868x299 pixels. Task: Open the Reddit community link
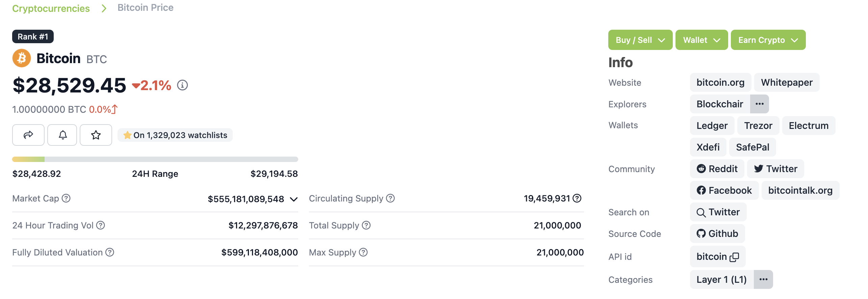pos(717,169)
